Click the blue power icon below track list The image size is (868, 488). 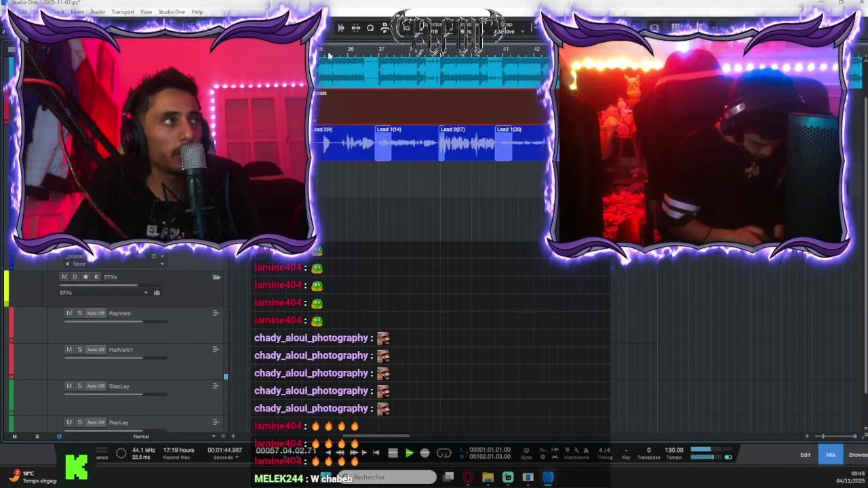click(59, 436)
